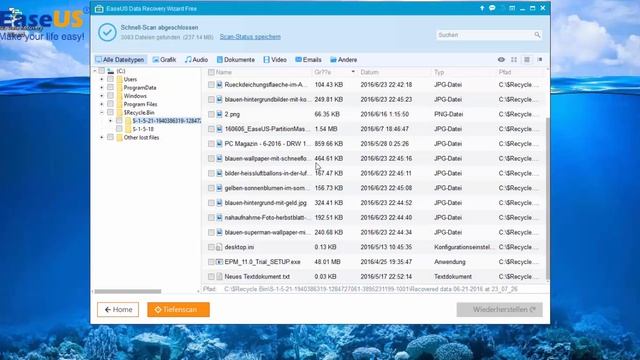Click image icon of gelben-sonnenblumen file
640x360 pixels.
click(x=219, y=188)
